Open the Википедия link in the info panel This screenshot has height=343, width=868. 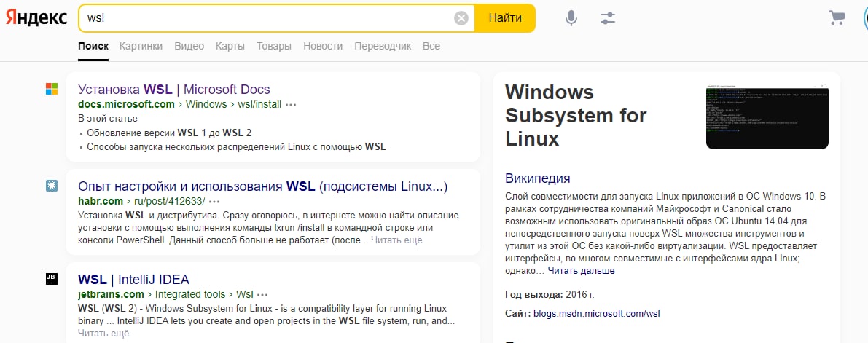pos(538,178)
